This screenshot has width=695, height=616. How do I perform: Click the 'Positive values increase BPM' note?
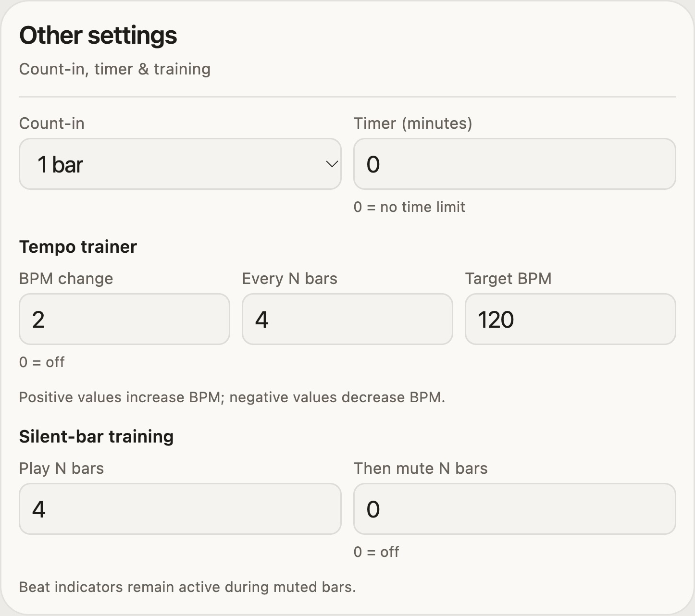pyautogui.click(x=232, y=397)
